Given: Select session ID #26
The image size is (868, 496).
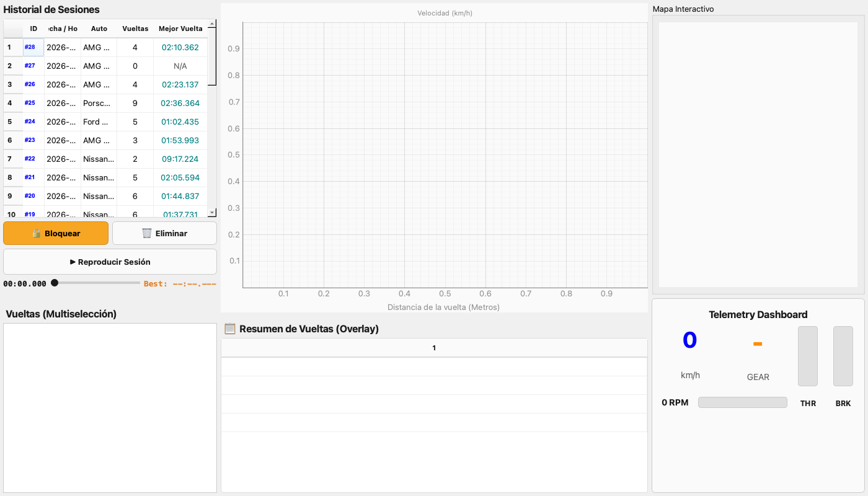Looking at the screenshot, I should [x=33, y=84].
